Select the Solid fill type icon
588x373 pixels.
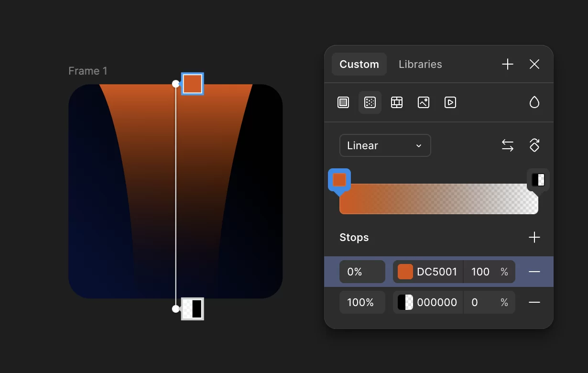pos(343,102)
